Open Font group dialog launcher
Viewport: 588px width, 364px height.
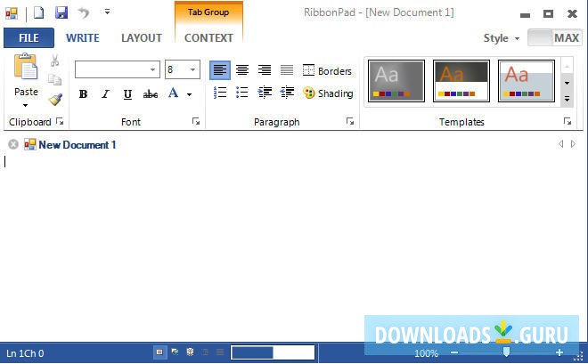196,121
